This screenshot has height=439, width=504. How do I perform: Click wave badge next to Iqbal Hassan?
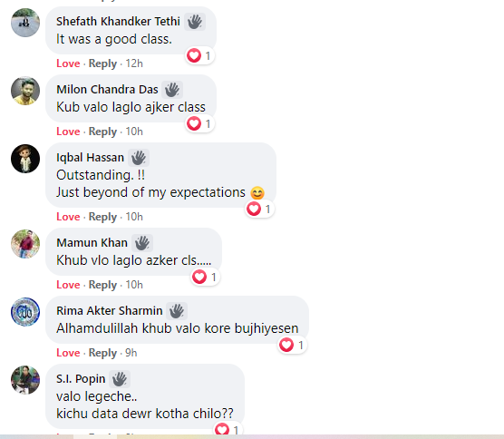pos(139,158)
